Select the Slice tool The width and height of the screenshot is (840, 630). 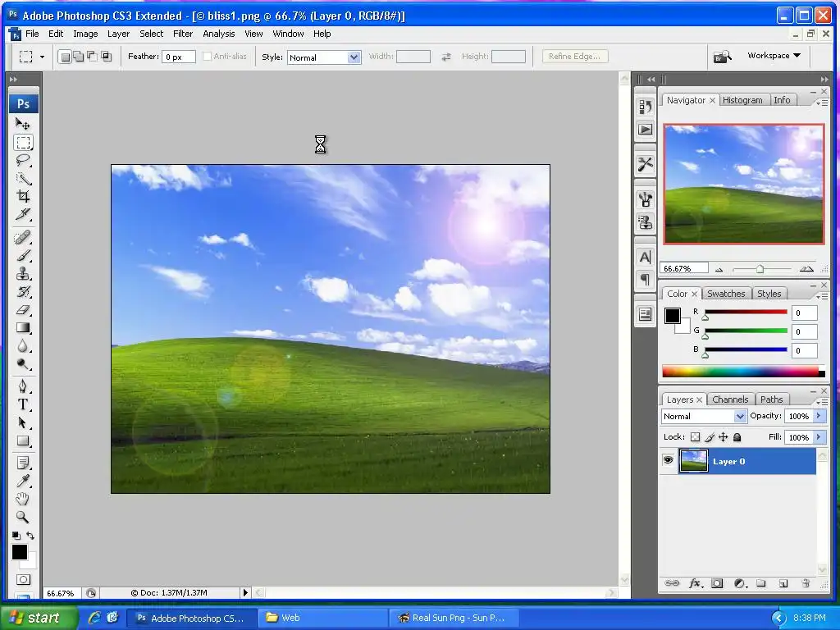[22, 214]
